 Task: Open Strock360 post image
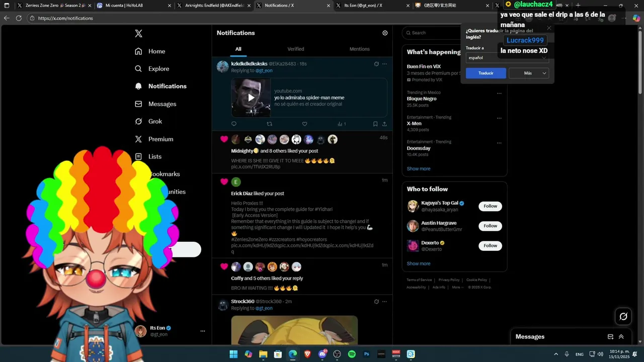click(294, 330)
